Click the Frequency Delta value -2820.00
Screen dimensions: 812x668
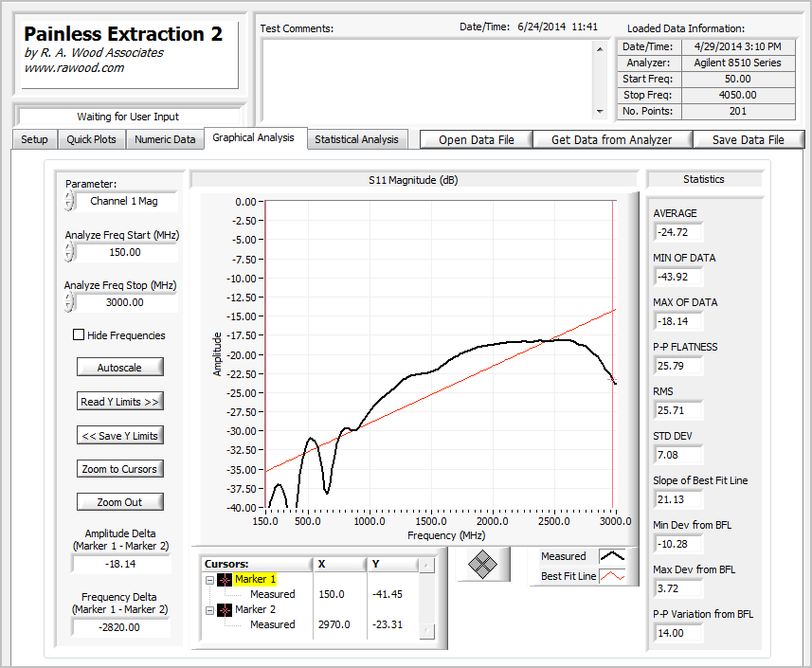point(121,627)
